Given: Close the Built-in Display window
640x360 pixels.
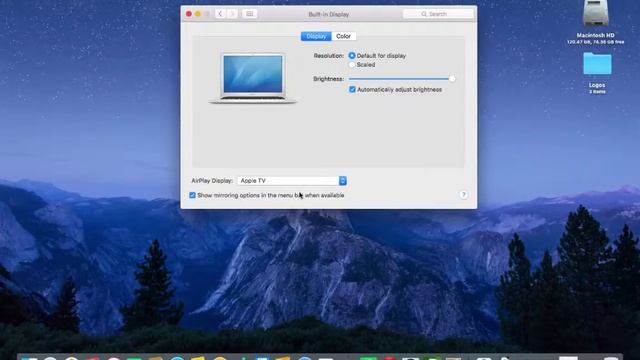Looking at the screenshot, I should coord(189,14).
